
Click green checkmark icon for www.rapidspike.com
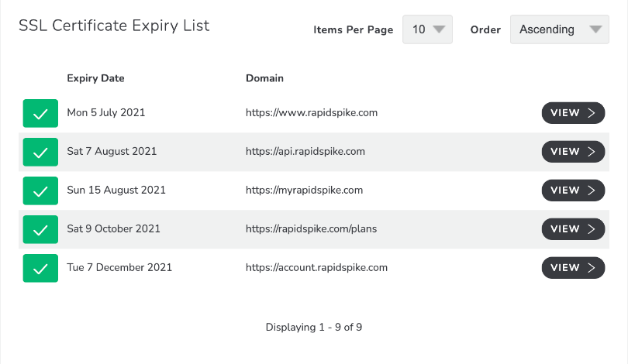[x=40, y=113]
